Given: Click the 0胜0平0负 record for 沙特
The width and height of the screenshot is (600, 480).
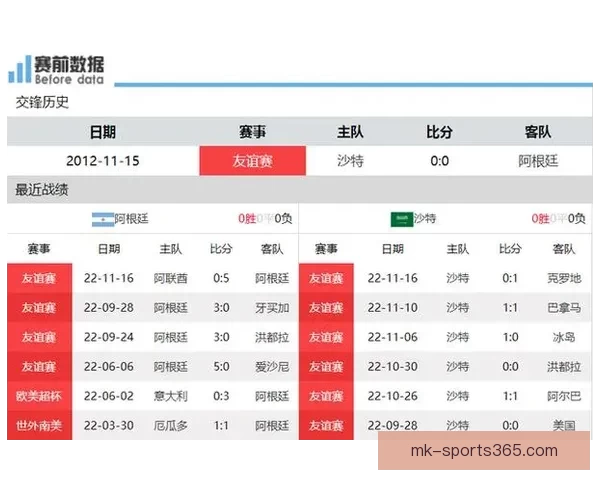Looking at the screenshot, I should coord(558,219).
